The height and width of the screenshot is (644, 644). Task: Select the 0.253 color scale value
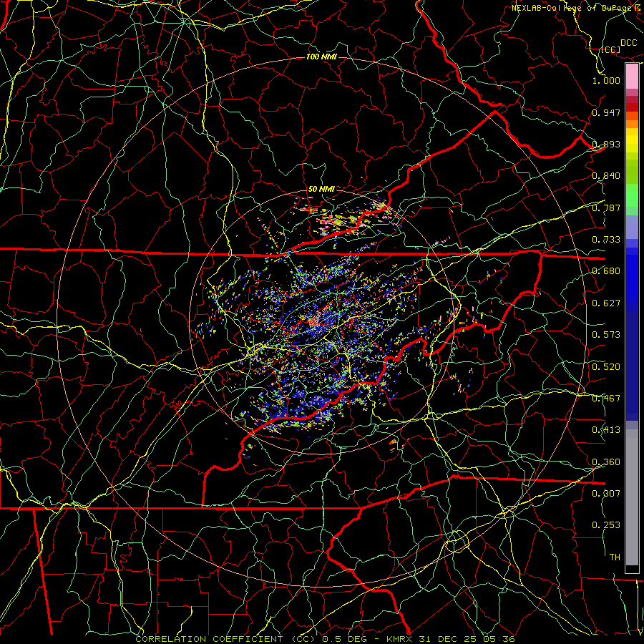point(606,525)
